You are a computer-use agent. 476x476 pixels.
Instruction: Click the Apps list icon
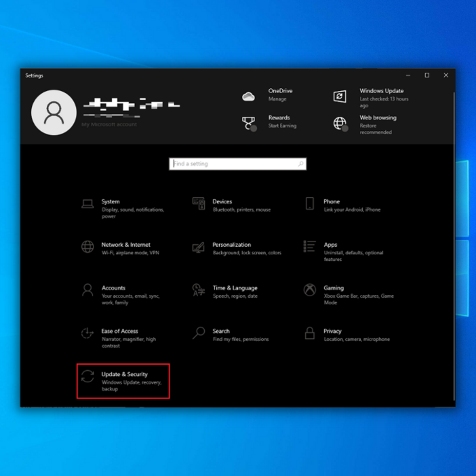[x=310, y=247]
